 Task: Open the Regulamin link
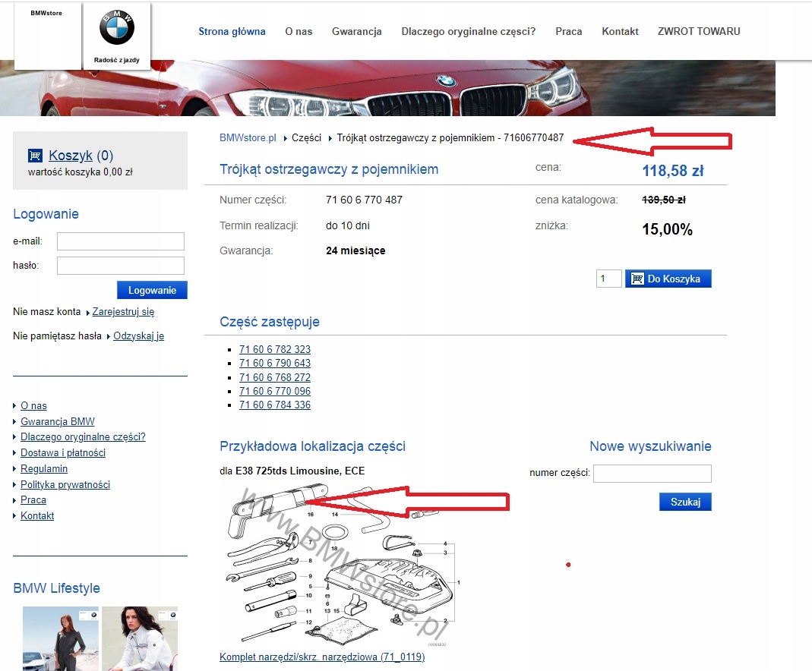point(44,469)
